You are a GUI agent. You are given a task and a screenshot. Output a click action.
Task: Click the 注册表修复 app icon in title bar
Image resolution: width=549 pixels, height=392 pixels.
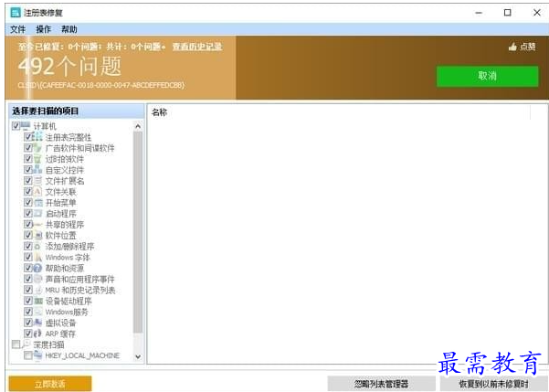coord(16,13)
